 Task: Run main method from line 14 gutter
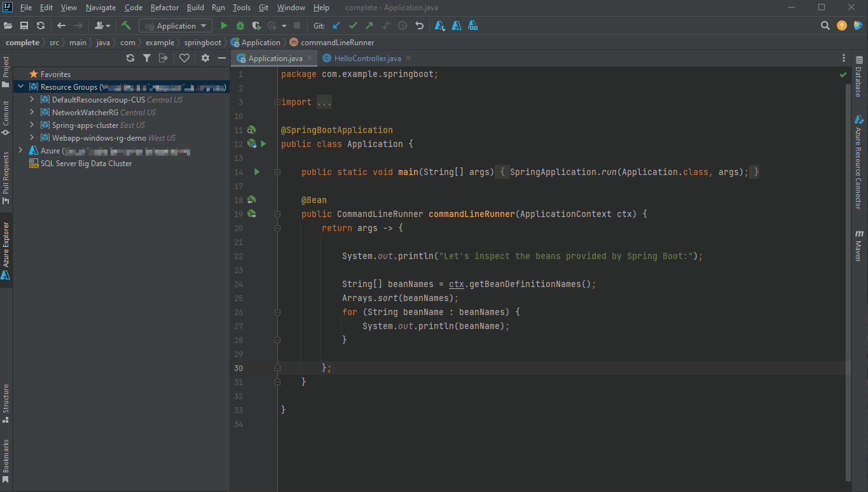(x=257, y=172)
